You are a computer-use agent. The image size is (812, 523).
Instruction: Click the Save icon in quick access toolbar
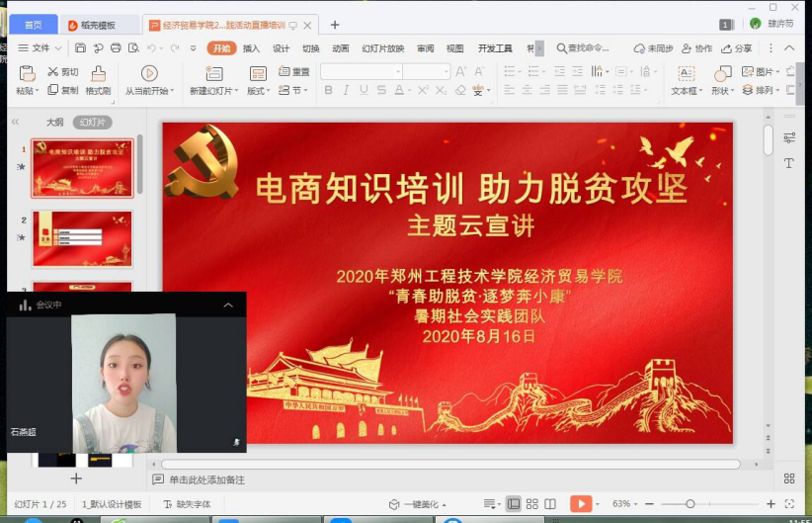[80, 48]
